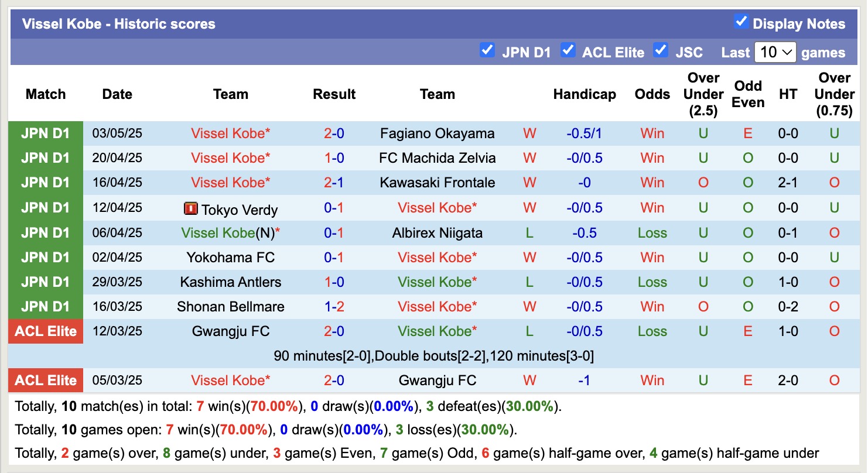The image size is (868, 473).
Task: Select Shonan Bellmare team name
Action: (230, 307)
